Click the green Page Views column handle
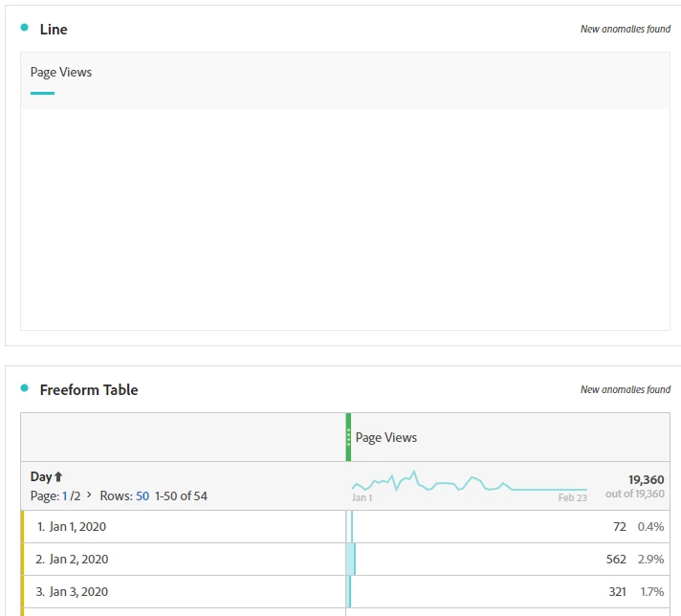Image resolution: width=681 pixels, height=616 pixels. point(348,437)
